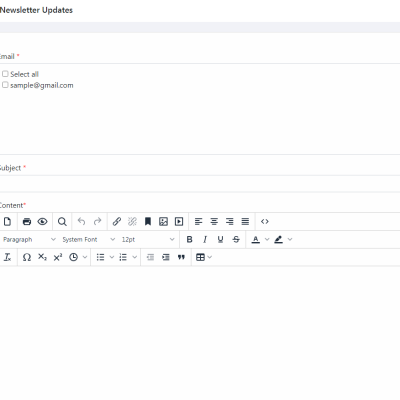Tick the sample@gmail.com checkbox
This screenshot has height=400, width=400.
tap(5, 85)
